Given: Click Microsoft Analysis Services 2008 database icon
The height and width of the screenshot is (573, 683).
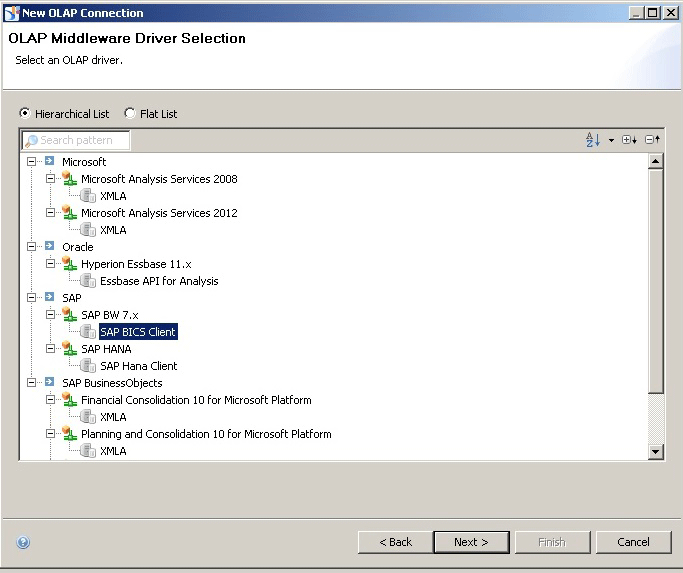Looking at the screenshot, I should coord(69,178).
